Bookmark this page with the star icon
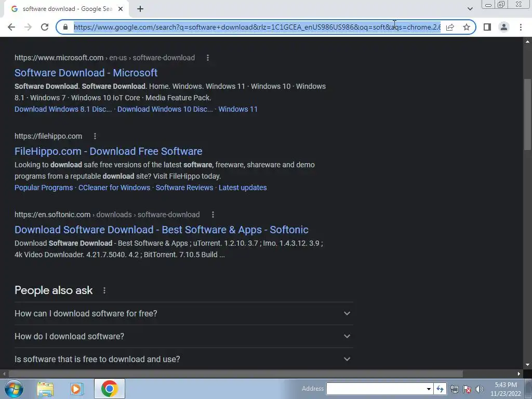 tap(467, 27)
